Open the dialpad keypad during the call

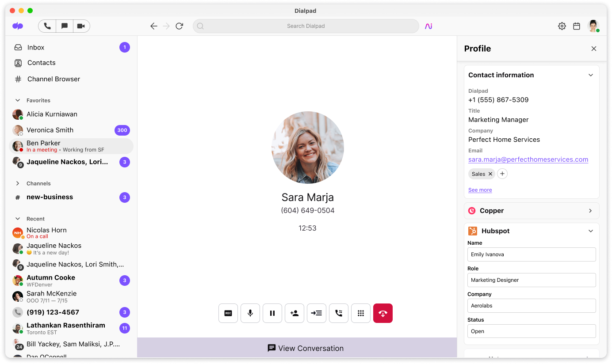coord(361,313)
